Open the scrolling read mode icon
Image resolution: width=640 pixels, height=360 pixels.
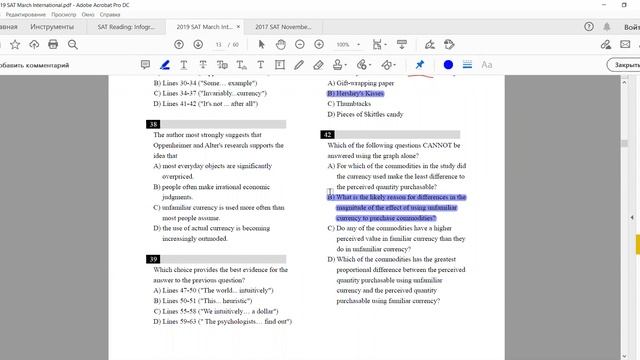402,44
